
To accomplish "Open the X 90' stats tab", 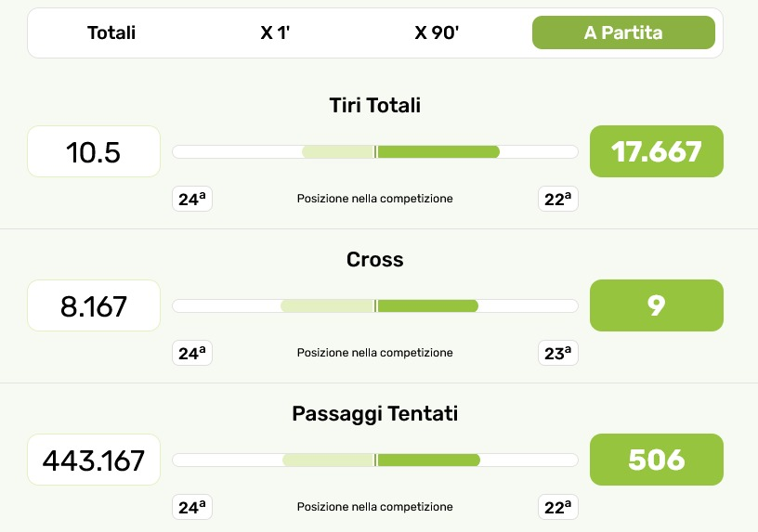I will (437, 33).
